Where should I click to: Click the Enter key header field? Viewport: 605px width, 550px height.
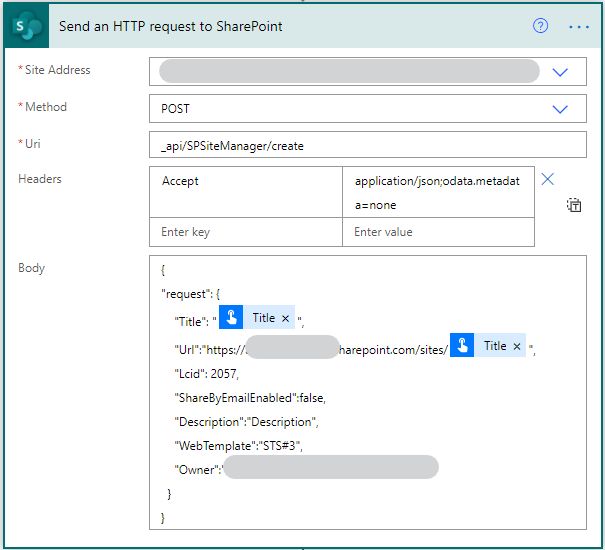(x=246, y=232)
